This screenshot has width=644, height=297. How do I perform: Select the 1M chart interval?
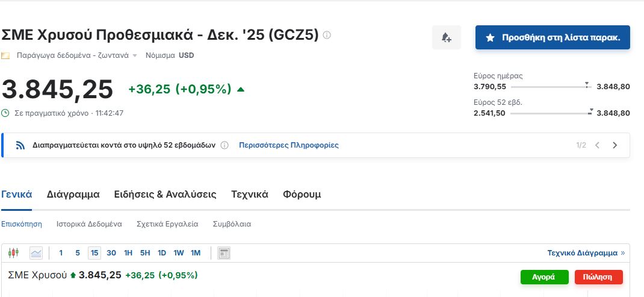pos(196,253)
